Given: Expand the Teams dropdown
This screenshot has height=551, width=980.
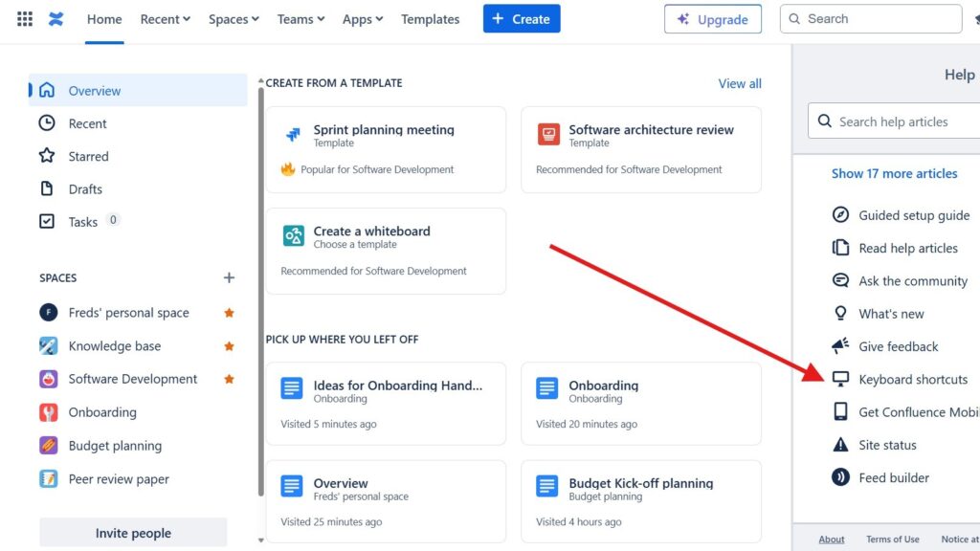Looking at the screenshot, I should (300, 18).
